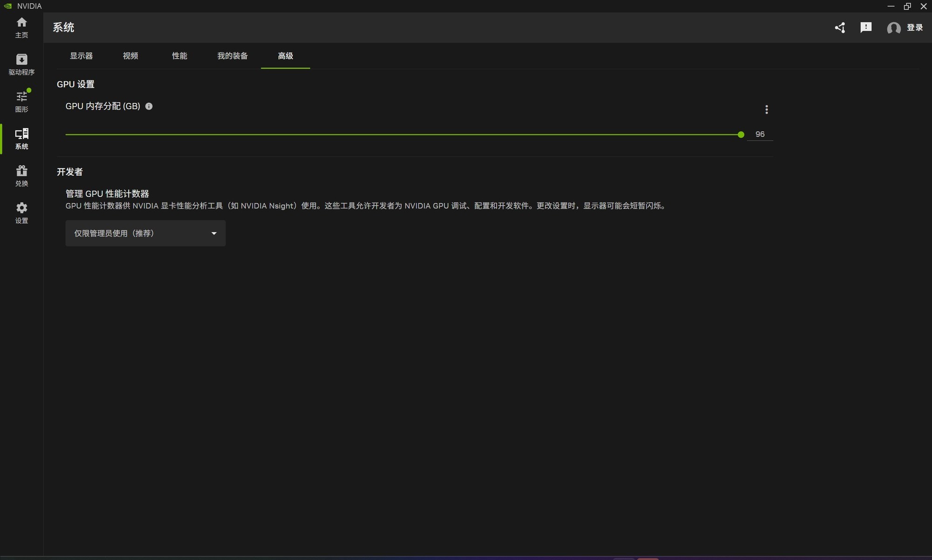The height and width of the screenshot is (560, 932).
Task: Click the GPU memory slider handle
Action: 741,135
